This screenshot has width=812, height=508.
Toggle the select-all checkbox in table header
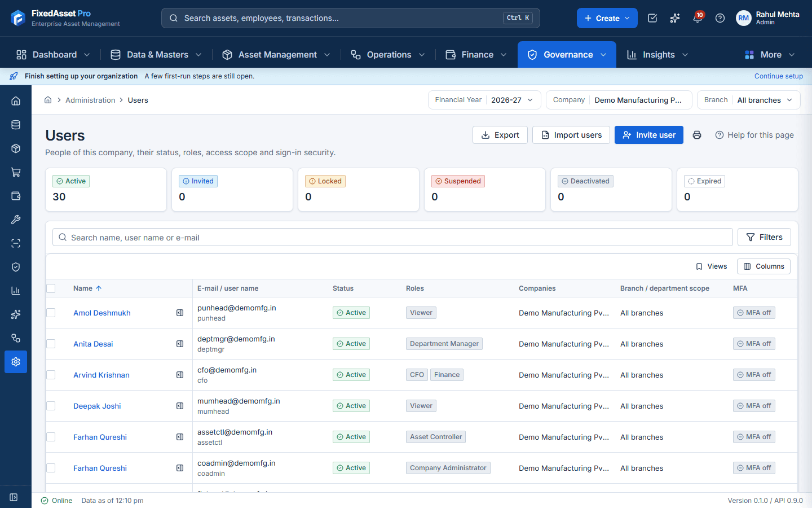click(x=51, y=288)
